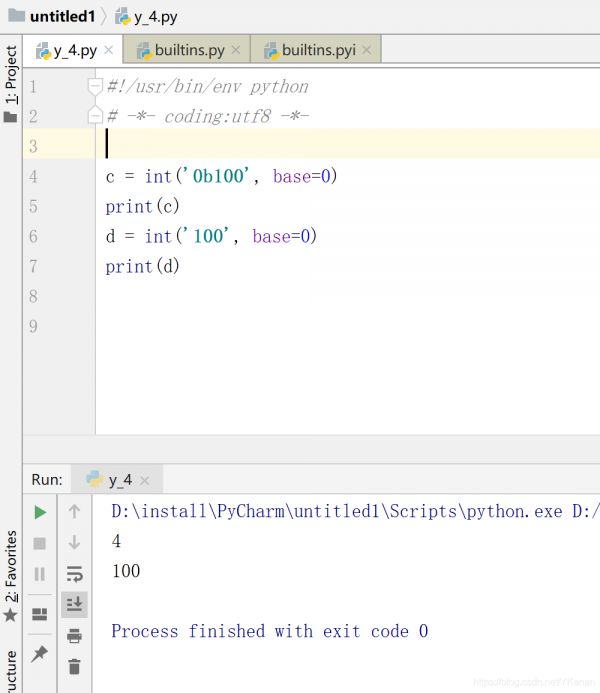Click the Print output icon
The image size is (600, 693).
coord(74,636)
